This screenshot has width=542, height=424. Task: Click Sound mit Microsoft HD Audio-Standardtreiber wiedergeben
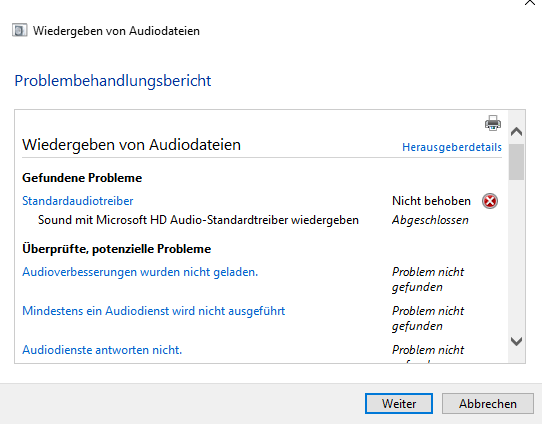click(198, 220)
